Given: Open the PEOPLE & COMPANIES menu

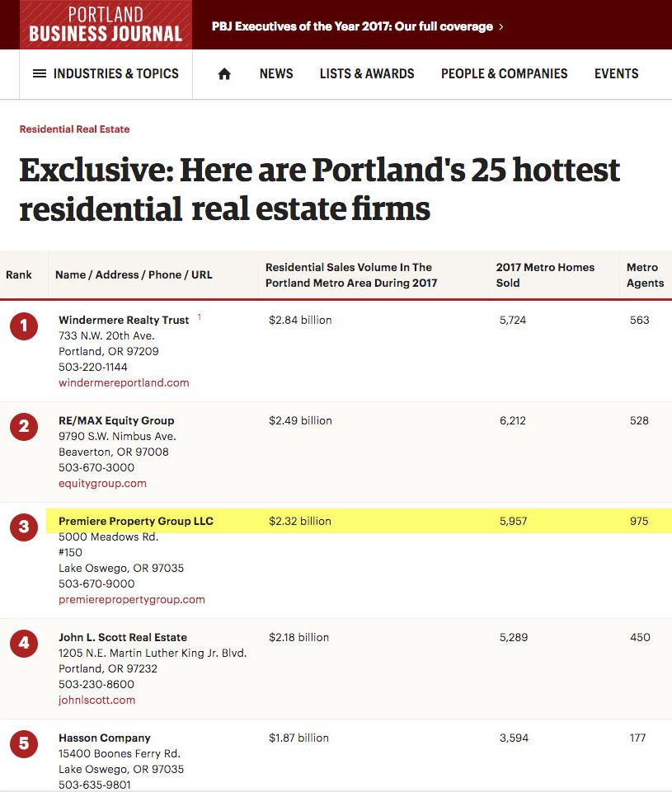Looking at the screenshot, I should tap(505, 73).
